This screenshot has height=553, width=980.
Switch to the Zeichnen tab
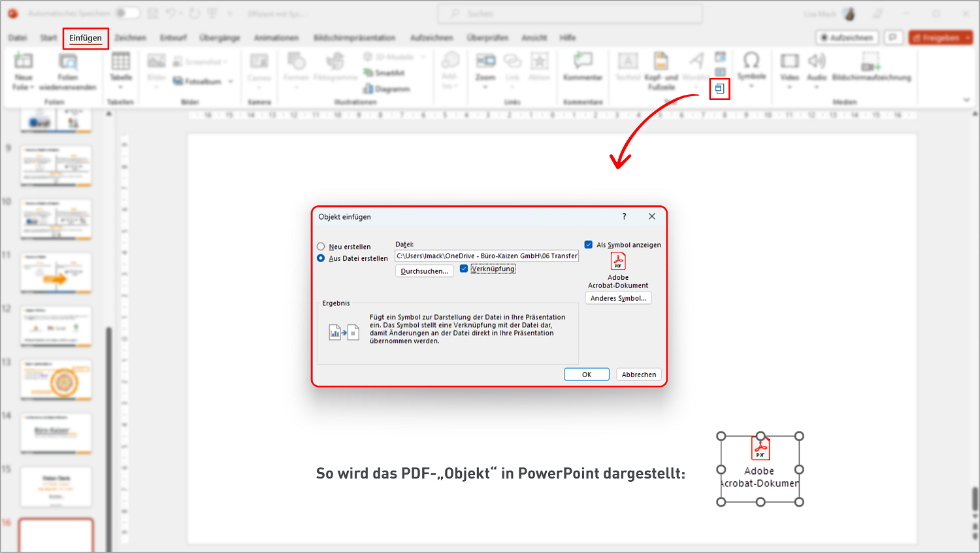click(130, 38)
